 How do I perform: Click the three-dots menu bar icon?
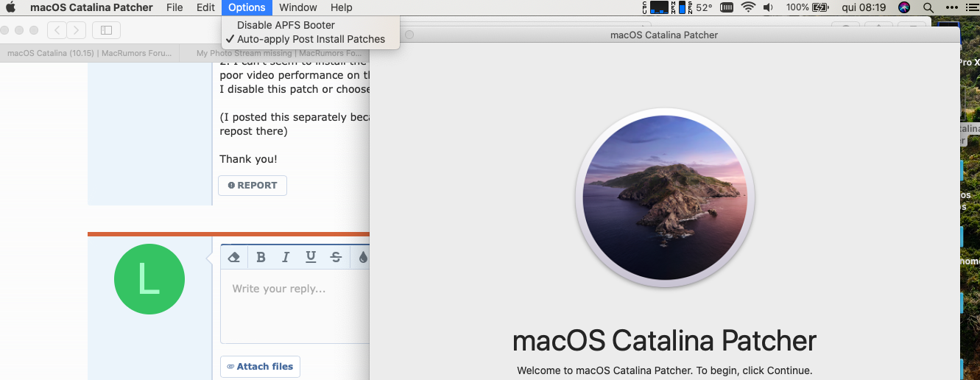(x=952, y=7)
